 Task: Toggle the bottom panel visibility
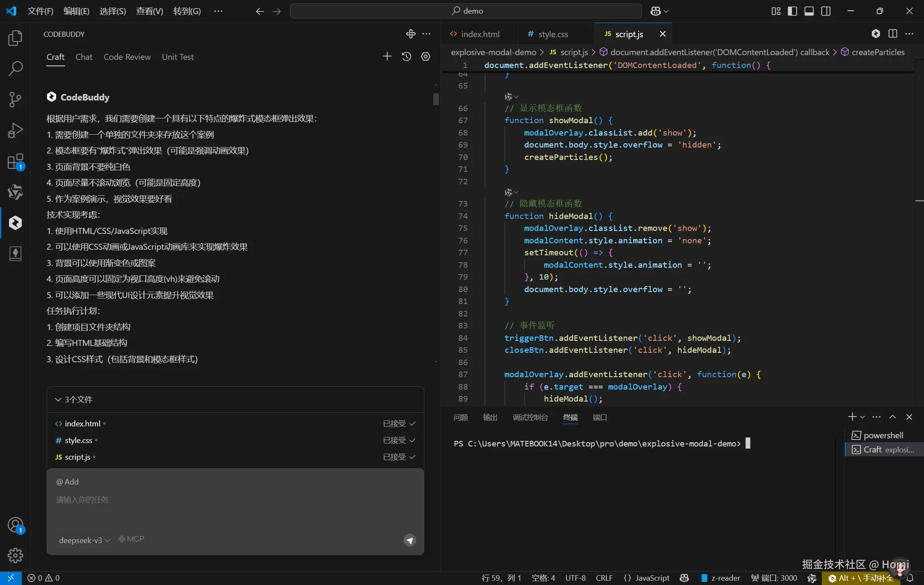(809, 11)
